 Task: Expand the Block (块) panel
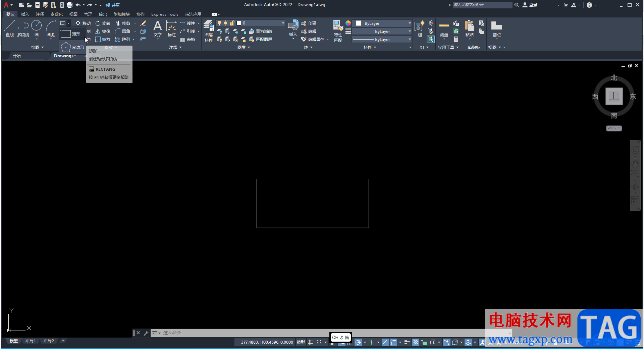308,47
